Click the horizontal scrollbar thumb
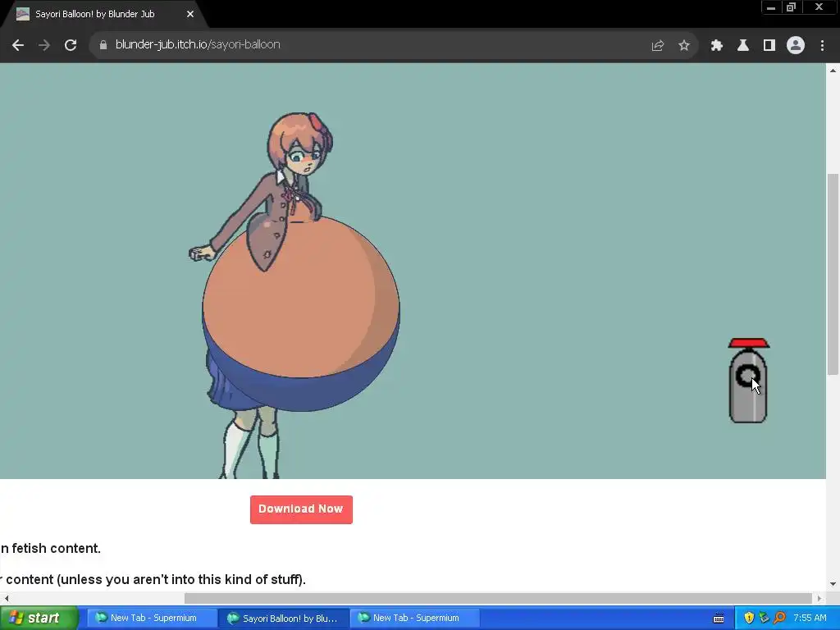 (498, 598)
